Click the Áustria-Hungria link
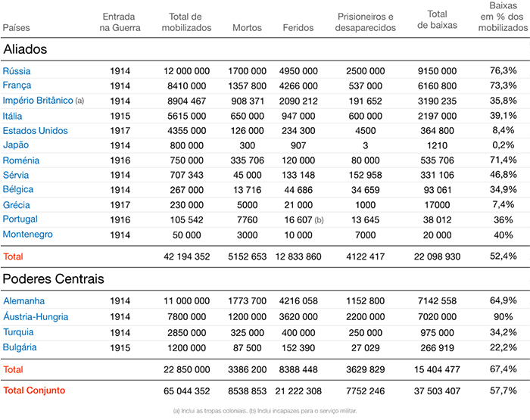Viewport: 530px width, 420px height. pos(36,316)
